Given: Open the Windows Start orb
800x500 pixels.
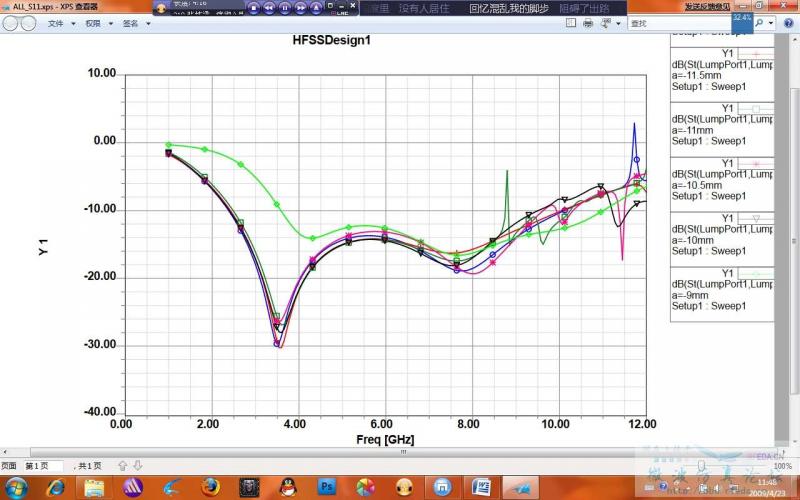Looking at the screenshot, I should (x=16, y=487).
